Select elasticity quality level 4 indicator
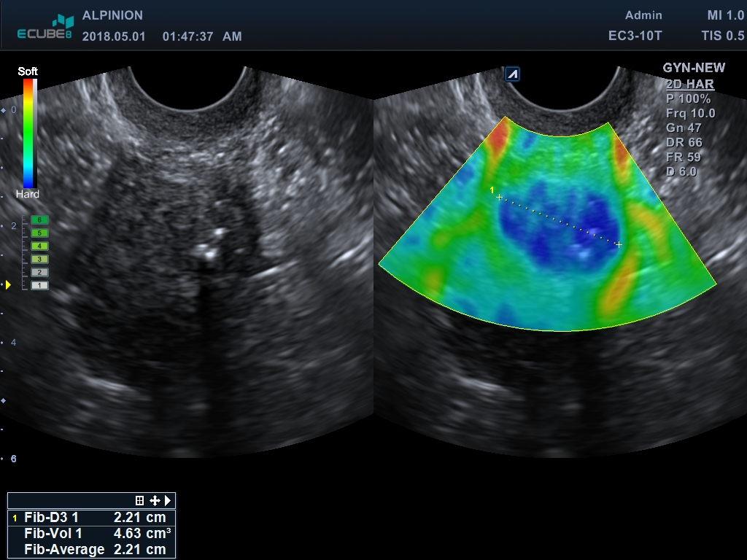 40,246
